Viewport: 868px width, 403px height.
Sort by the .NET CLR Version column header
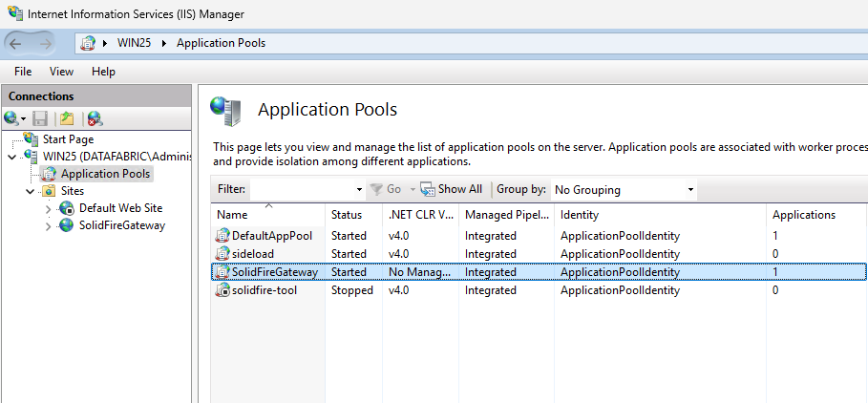point(420,215)
